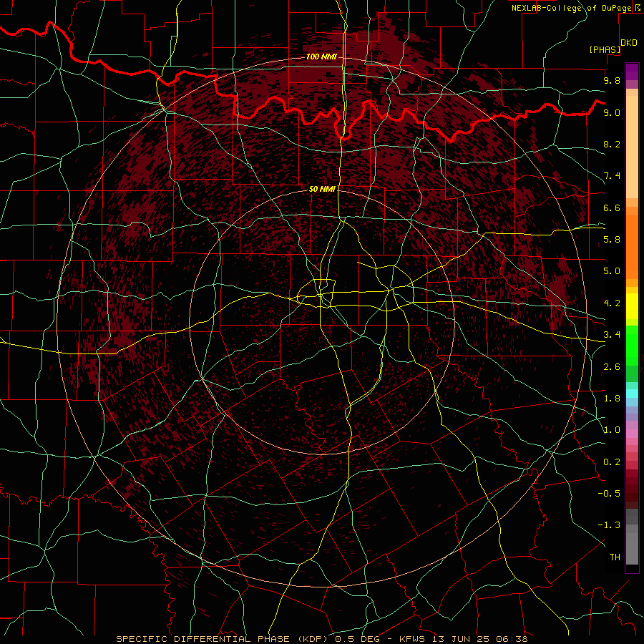The image size is (644, 644).
Task: Click the 3.4 value on the color scale
Action: point(612,335)
